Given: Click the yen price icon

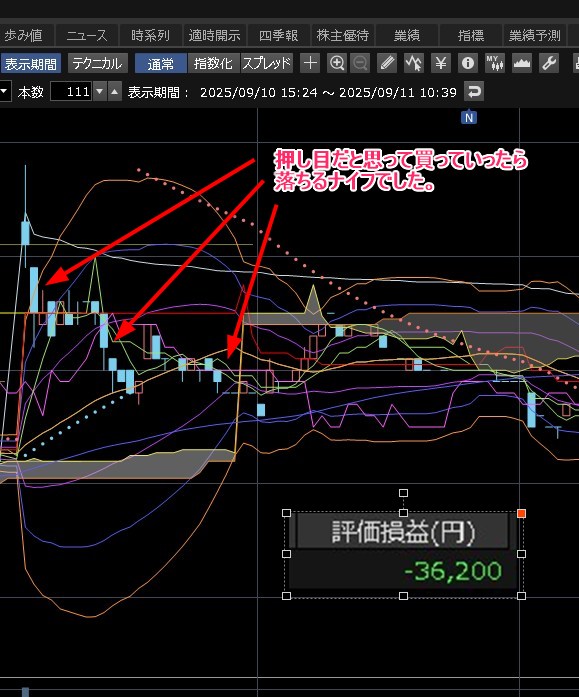Looking at the screenshot, I should 440,63.
